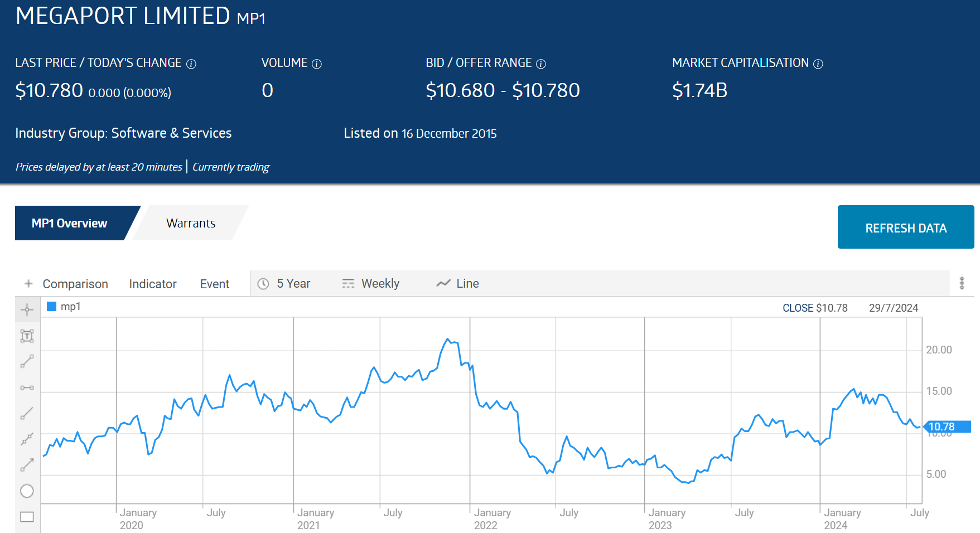Show info tooltip for Volume
This screenshot has width=980, height=533.
pyautogui.click(x=317, y=64)
